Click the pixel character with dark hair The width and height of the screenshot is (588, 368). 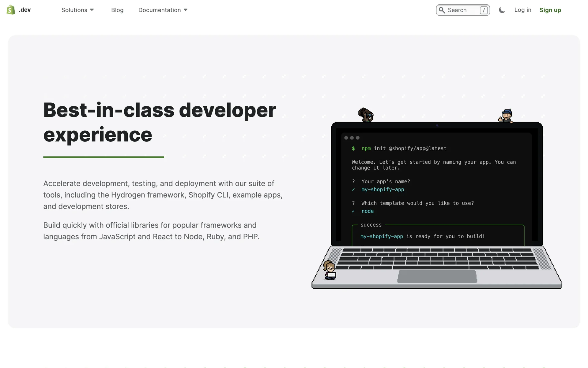tap(366, 115)
